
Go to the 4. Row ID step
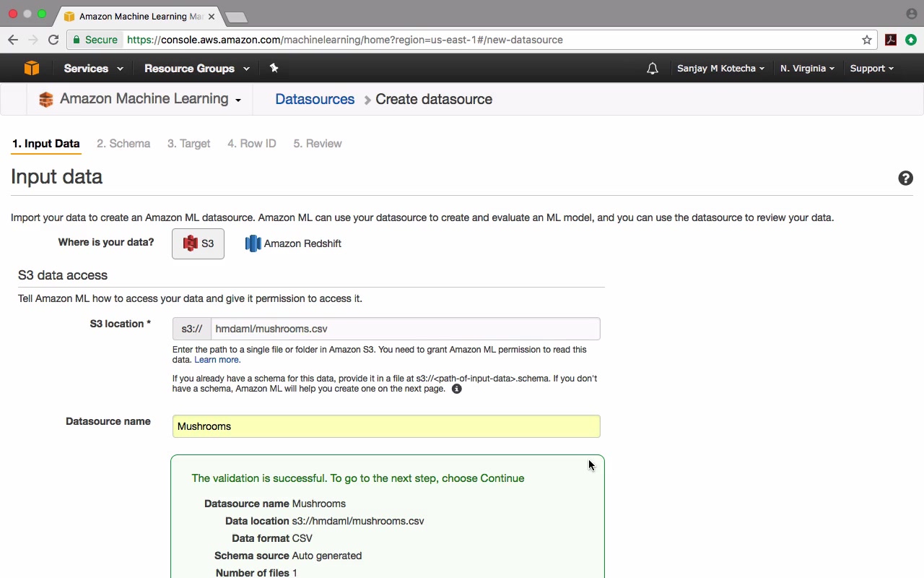(252, 144)
